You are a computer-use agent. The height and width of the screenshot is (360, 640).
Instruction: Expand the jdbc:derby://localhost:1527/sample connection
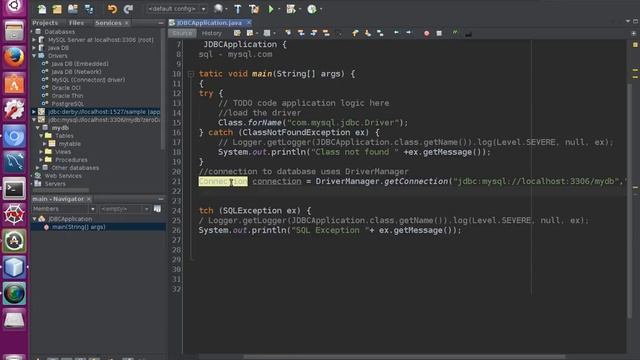(34, 112)
